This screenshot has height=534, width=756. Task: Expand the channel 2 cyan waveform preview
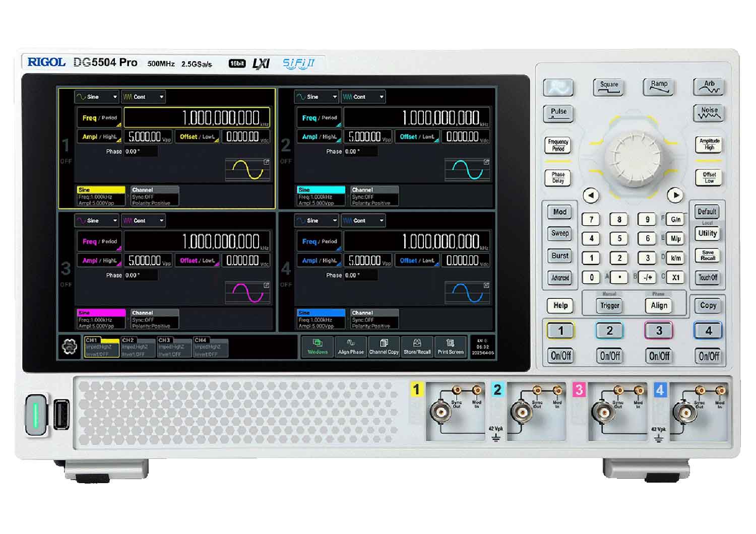coord(467,170)
